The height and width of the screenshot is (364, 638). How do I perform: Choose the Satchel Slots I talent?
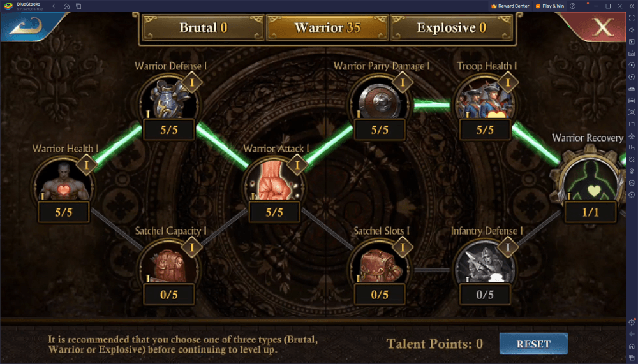[380, 266]
